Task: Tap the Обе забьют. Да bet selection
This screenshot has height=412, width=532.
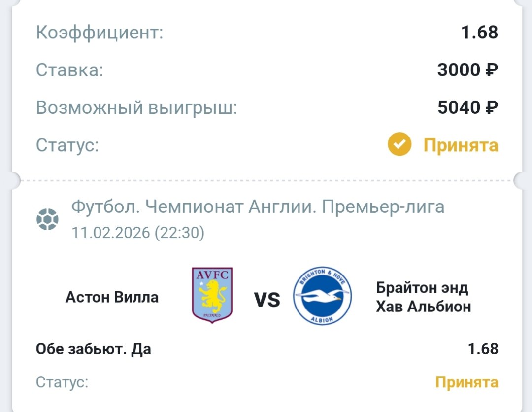Action: [x=94, y=349]
